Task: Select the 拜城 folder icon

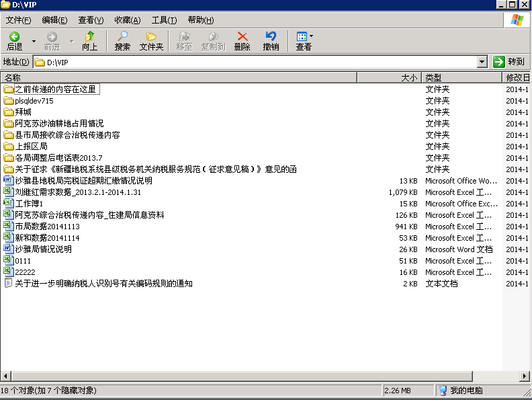Action: (8, 112)
